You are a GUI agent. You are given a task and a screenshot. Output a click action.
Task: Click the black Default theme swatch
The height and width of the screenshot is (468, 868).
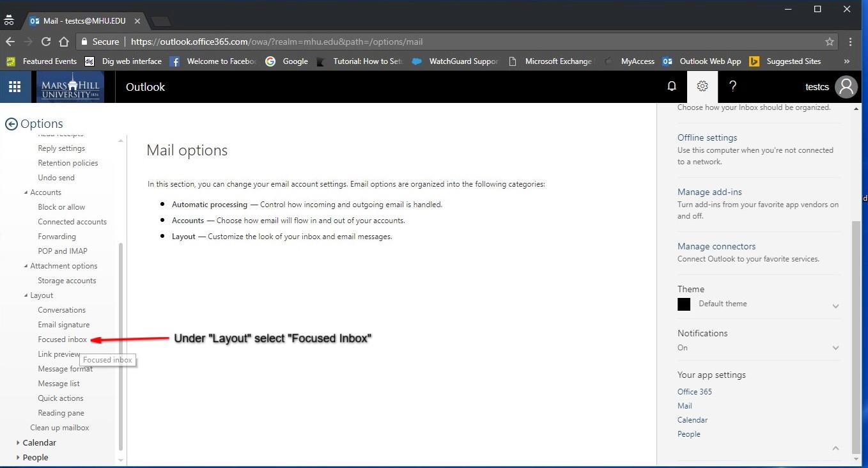(x=684, y=304)
